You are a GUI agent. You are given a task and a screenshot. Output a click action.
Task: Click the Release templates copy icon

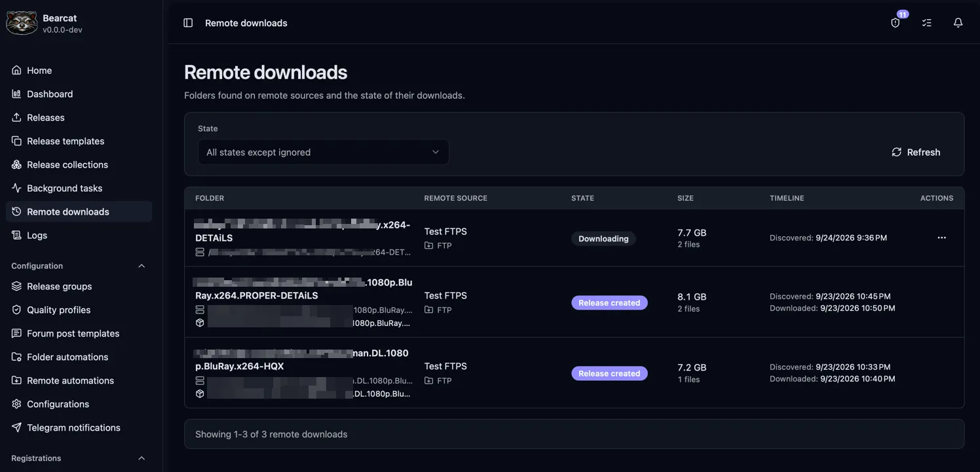(17, 141)
